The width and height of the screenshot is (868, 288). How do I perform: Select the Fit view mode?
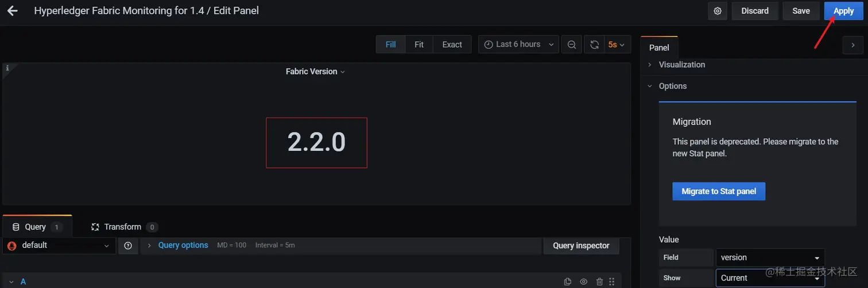(x=419, y=44)
